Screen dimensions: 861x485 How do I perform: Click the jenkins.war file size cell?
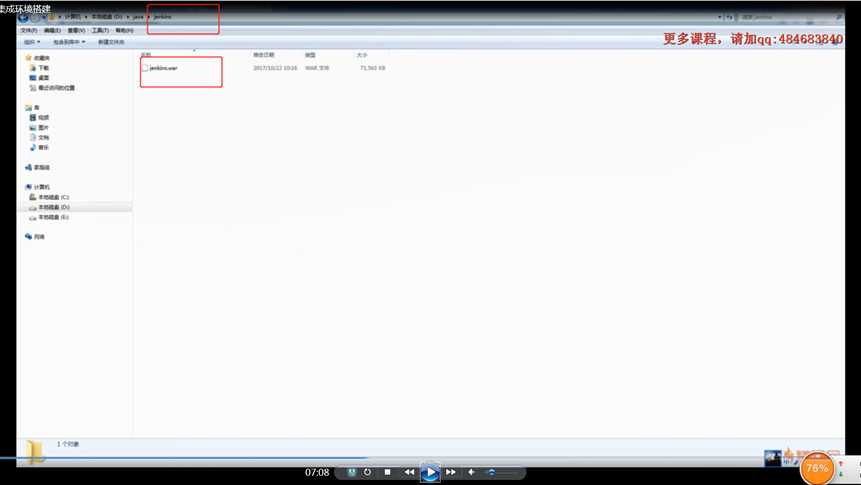(372, 68)
